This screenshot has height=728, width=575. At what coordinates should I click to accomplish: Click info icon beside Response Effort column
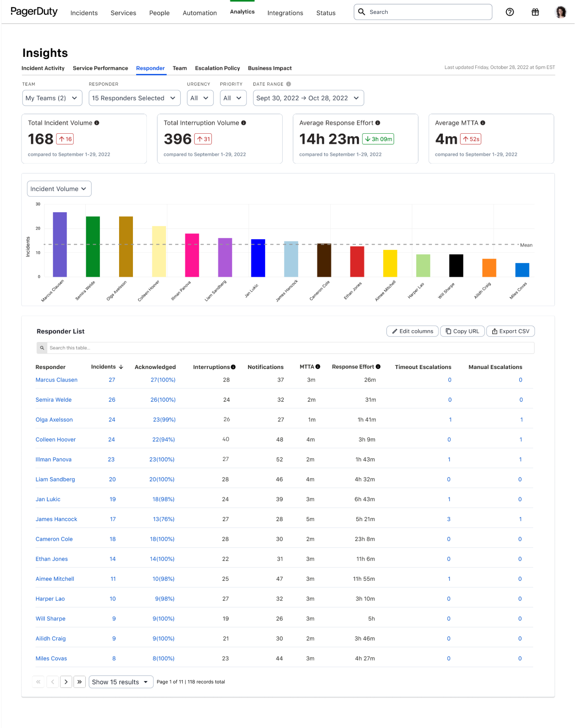click(x=378, y=367)
